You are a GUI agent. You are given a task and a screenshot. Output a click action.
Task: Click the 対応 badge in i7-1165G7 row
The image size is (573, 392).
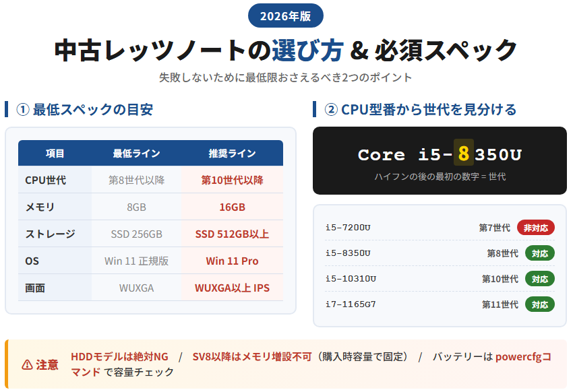coord(540,304)
